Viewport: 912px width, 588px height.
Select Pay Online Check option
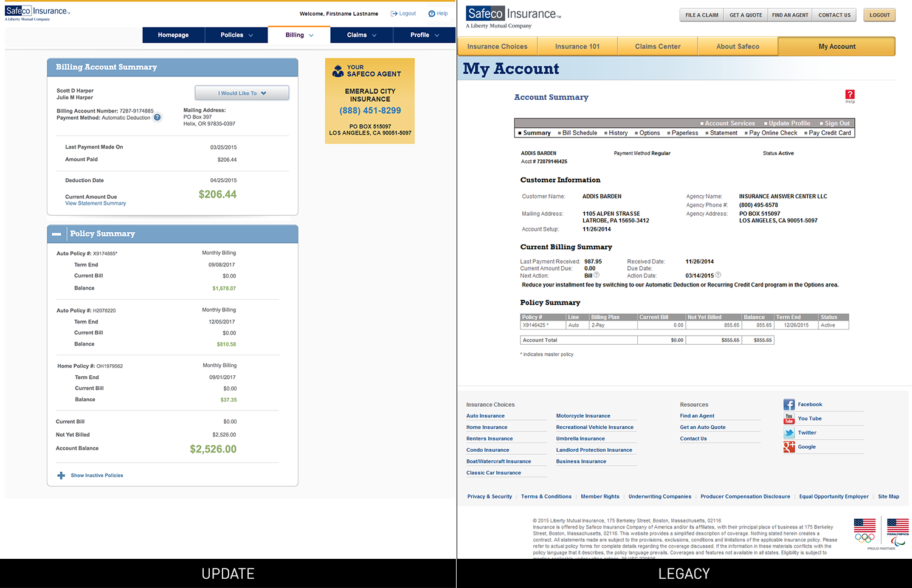click(773, 133)
